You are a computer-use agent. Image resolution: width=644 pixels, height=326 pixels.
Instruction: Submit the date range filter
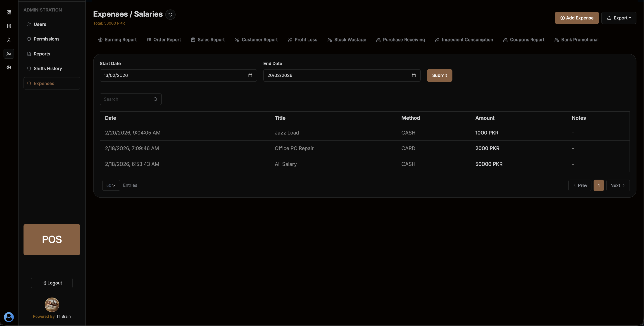pyautogui.click(x=439, y=75)
